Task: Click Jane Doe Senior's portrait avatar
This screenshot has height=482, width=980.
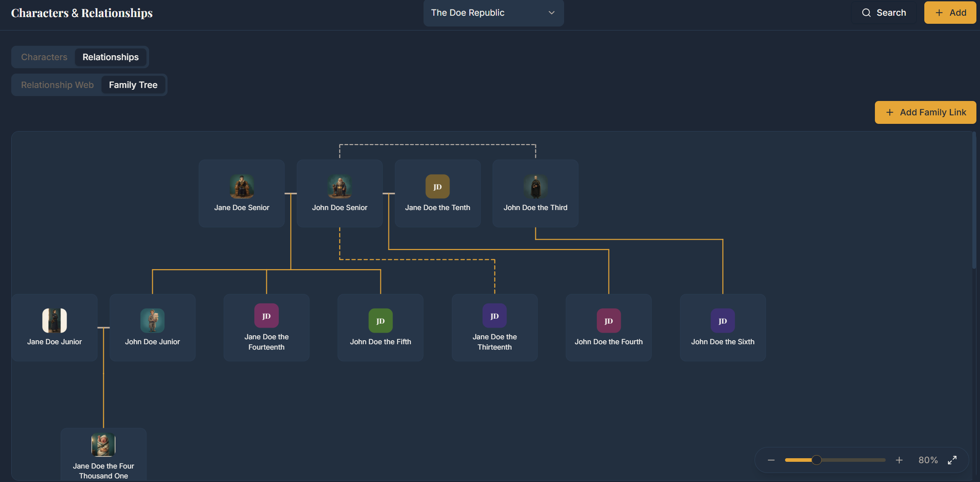Action: (242, 186)
